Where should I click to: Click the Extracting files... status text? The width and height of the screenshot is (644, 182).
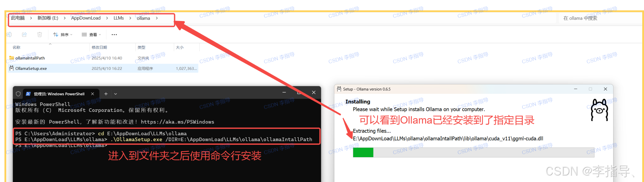372,131
